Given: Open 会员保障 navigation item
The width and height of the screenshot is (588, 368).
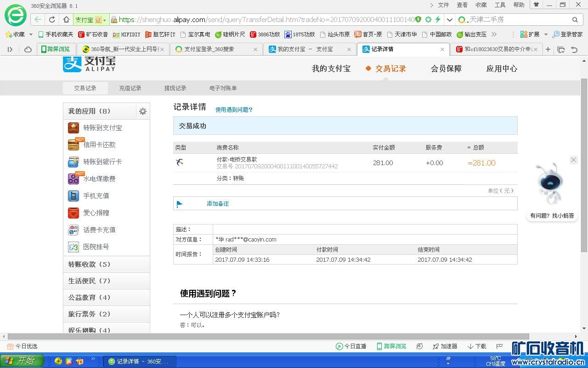Looking at the screenshot, I should 446,69.
